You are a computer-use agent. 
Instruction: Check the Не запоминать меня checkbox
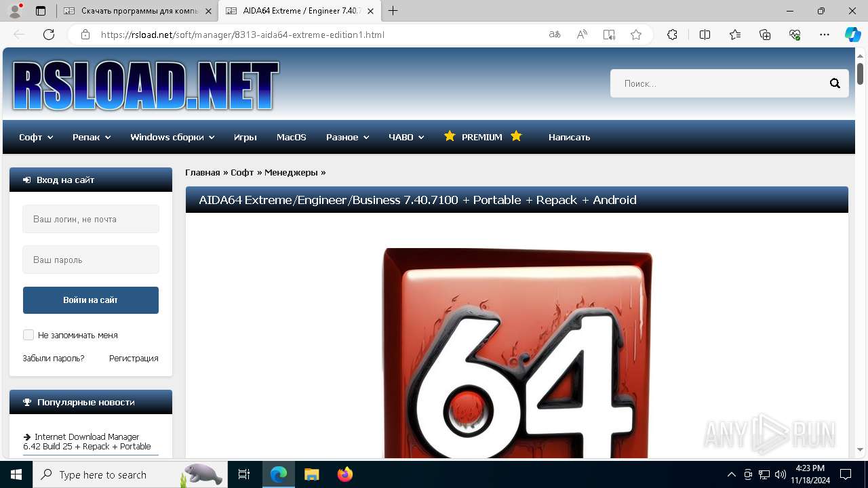(x=28, y=335)
